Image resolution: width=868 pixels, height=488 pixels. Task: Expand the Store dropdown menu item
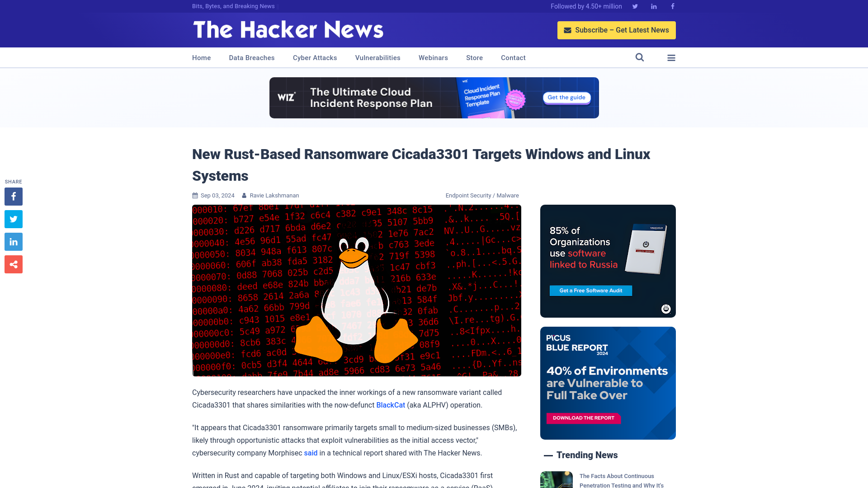click(475, 58)
